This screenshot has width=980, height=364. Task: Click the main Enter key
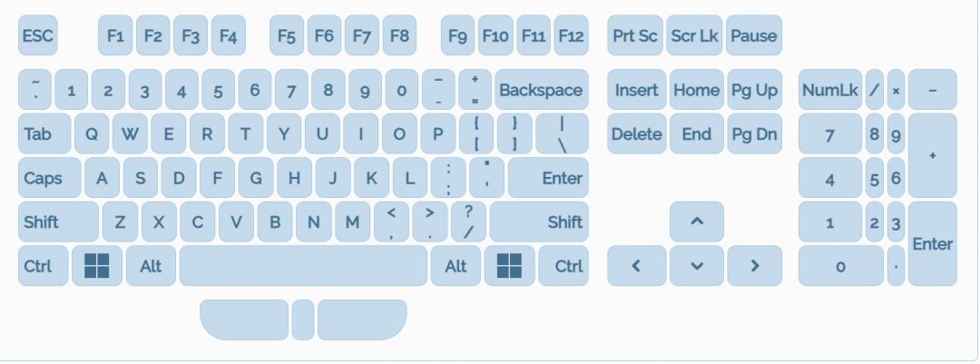548,178
